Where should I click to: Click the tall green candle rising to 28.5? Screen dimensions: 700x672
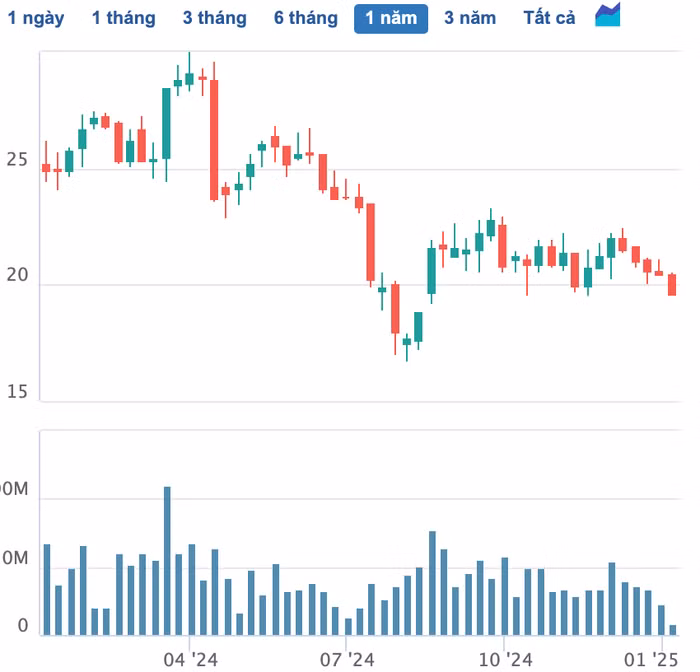pyautogui.click(x=167, y=123)
